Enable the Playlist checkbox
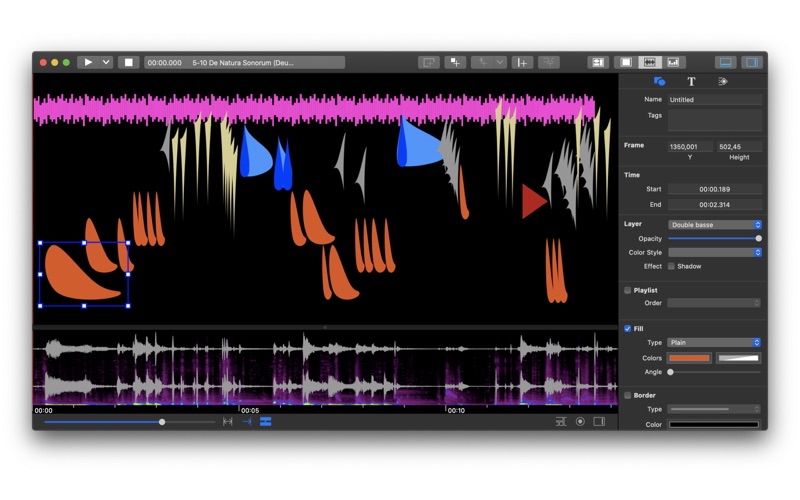 tap(628, 290)
